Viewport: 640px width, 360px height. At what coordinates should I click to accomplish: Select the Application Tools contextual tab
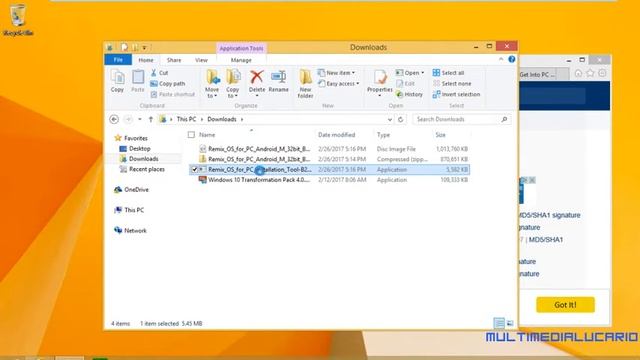(241, 48)
